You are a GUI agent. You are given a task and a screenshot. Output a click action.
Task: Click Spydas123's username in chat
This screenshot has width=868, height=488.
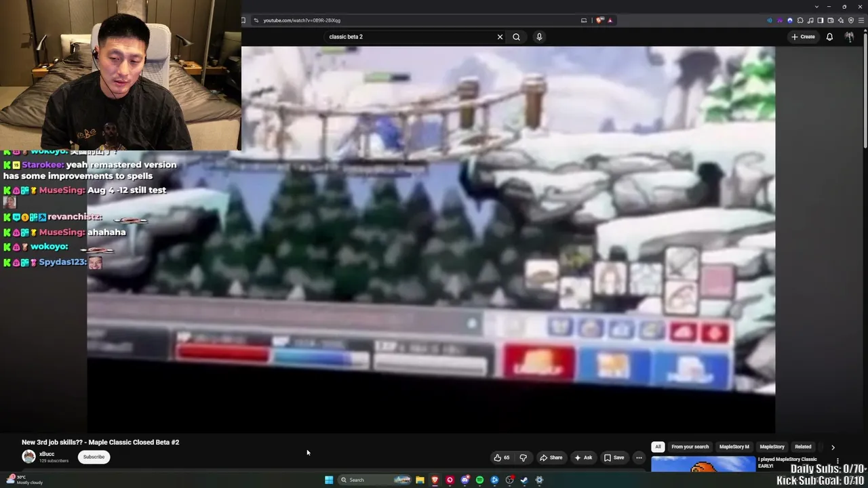point(63,262)
